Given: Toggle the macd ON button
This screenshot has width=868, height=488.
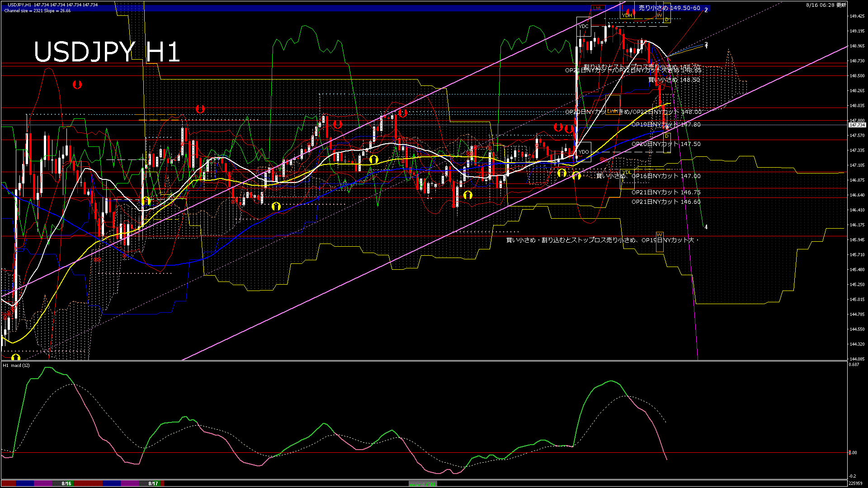Looking at the screenshot, I should click(423, 484).
